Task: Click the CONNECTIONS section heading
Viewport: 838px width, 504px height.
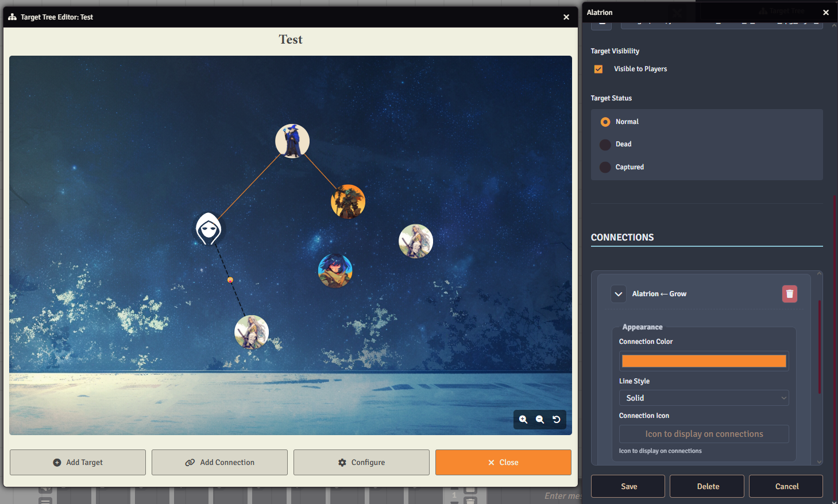Action: (622, 238)
